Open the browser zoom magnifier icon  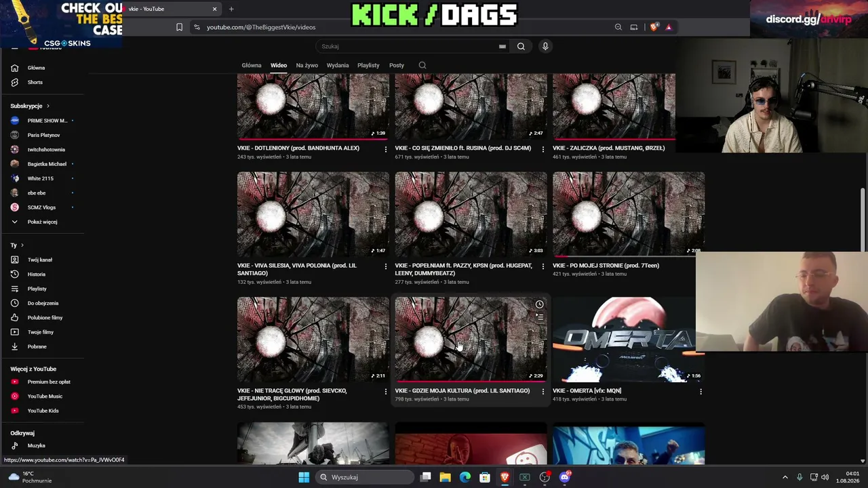click(618, 27)
